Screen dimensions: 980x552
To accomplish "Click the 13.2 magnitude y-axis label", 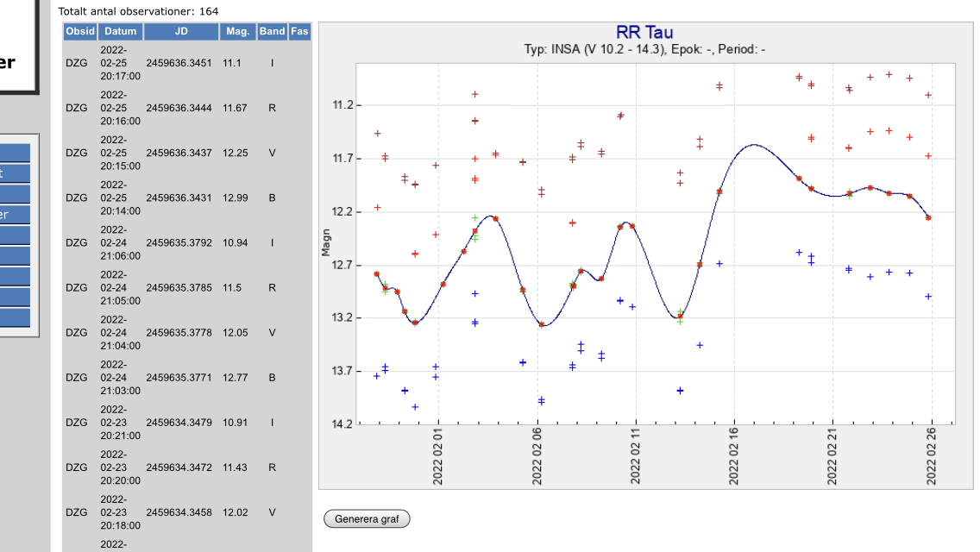I will tap(342, 318).
